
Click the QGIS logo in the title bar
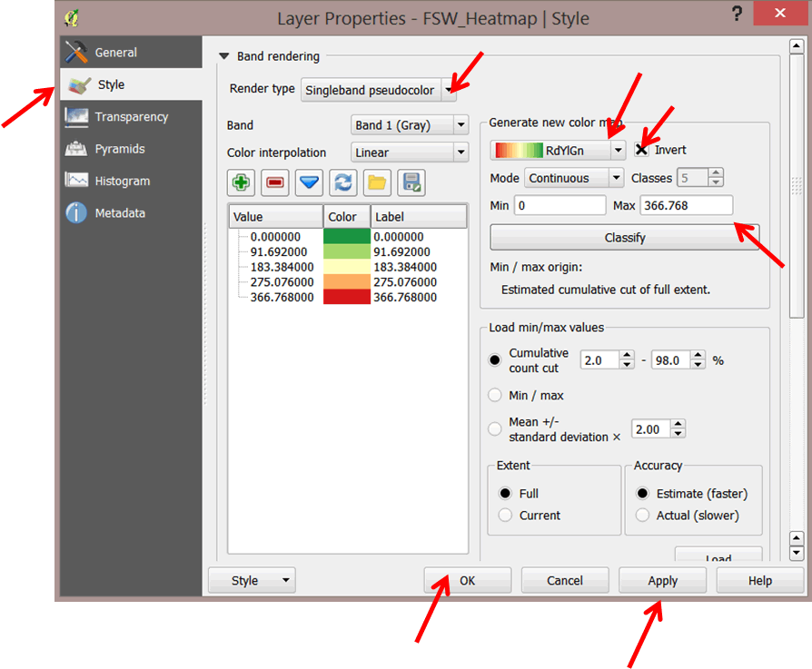[72, 17]
